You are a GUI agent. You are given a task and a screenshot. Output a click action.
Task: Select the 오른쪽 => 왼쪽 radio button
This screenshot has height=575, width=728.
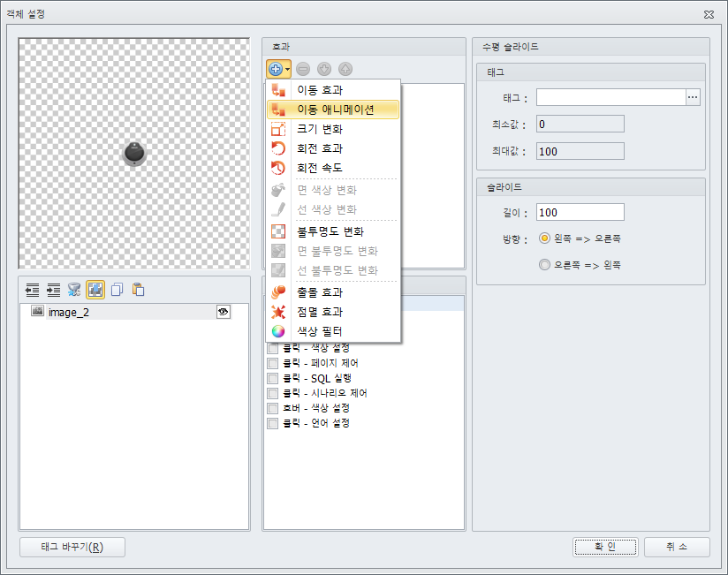pyautogui.click(x=544, y=264)
